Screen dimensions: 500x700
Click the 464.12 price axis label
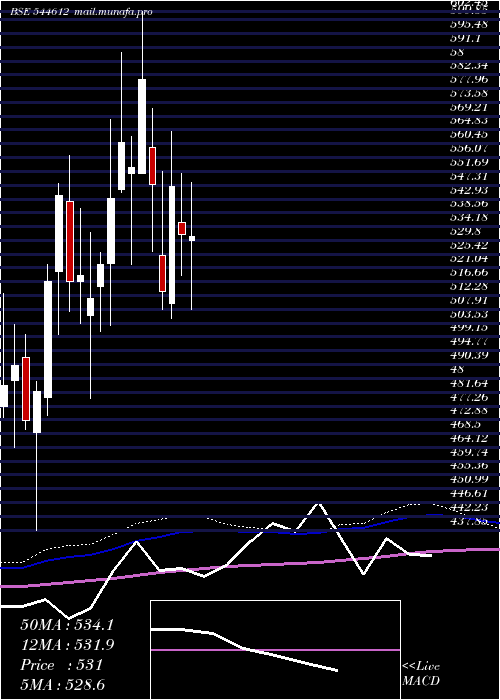point(468,438)
